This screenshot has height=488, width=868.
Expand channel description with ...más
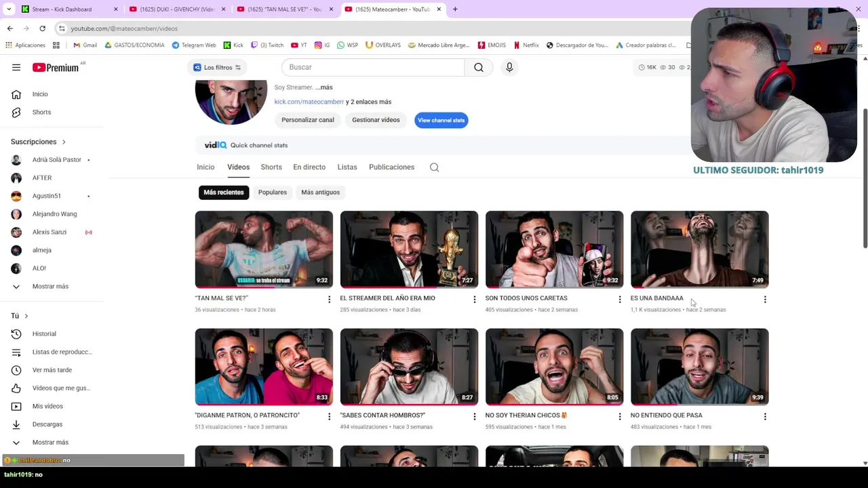point(323,87)
